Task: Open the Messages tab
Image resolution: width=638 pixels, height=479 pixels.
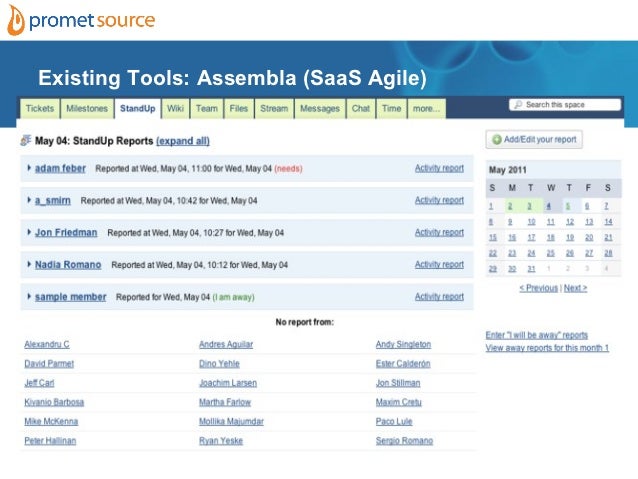Action: point(320,109)
